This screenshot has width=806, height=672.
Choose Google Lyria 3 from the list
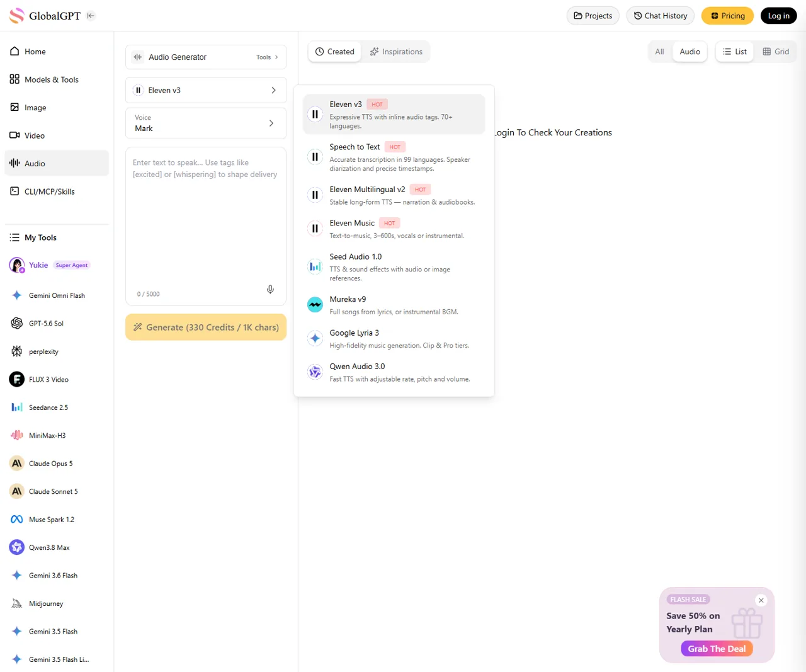(394, 338)
